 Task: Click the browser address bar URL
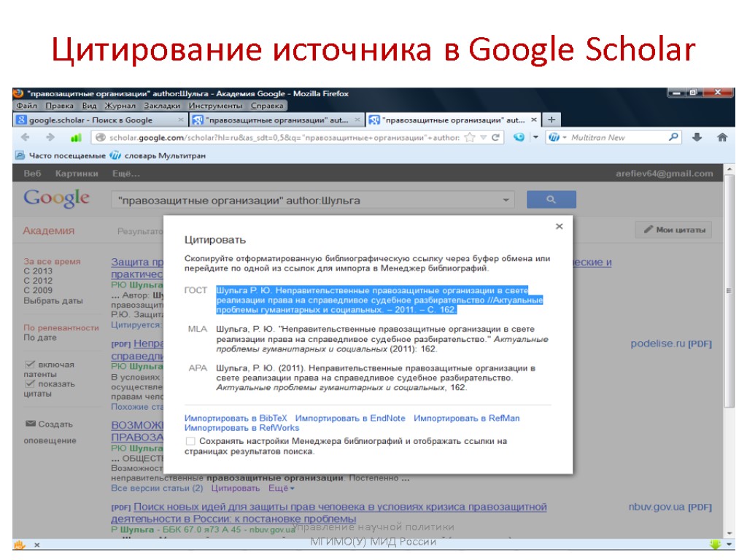(x=285, y=138)
